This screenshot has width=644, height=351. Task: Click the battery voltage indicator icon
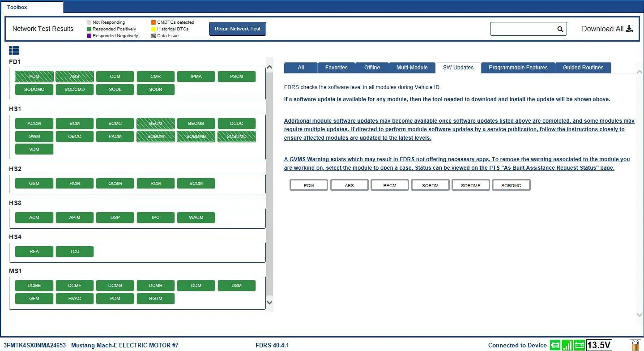pyautogui.click(x=580, y=345)
